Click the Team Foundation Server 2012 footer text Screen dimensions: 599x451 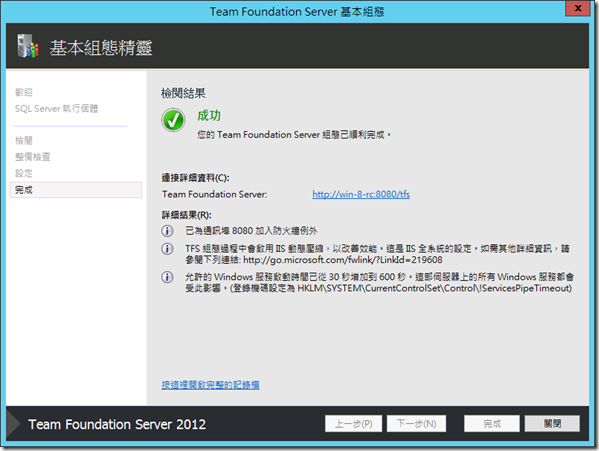[117, 424]
